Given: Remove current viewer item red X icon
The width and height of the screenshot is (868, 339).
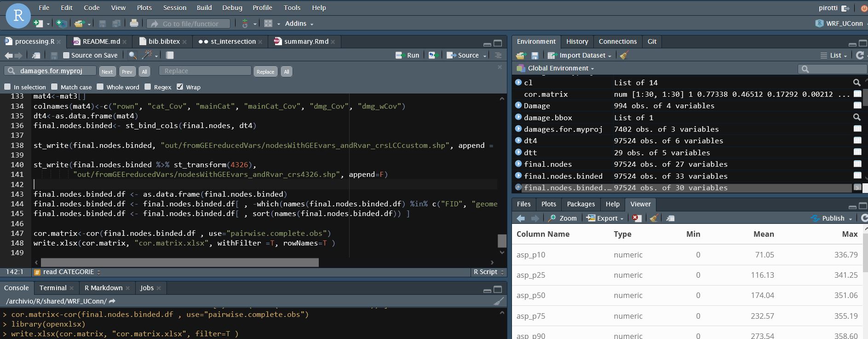Looking at the screenshot, I should click(637, 218).
